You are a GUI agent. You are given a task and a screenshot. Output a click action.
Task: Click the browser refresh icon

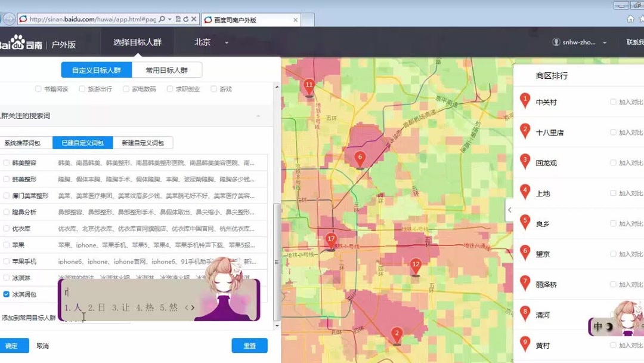point(185,19)
